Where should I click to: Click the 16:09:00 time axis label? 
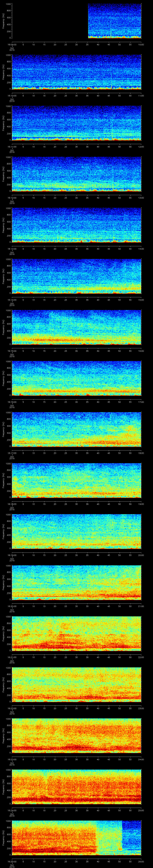click(x=12, y=44)
